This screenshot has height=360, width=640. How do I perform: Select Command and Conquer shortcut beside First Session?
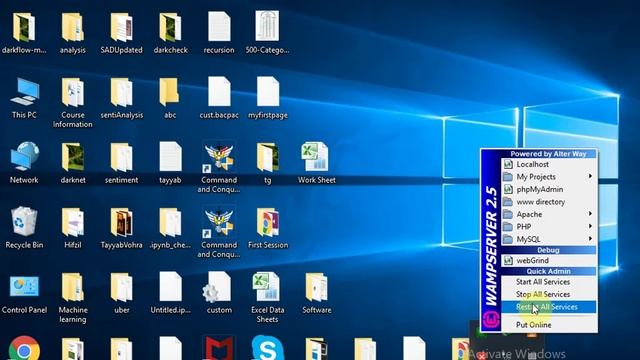(x=219, y=222)
